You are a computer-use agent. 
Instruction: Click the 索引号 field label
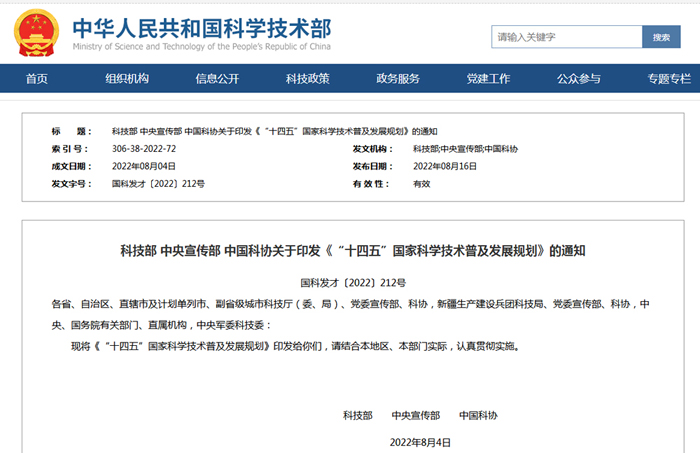click(x=70, y=149)
